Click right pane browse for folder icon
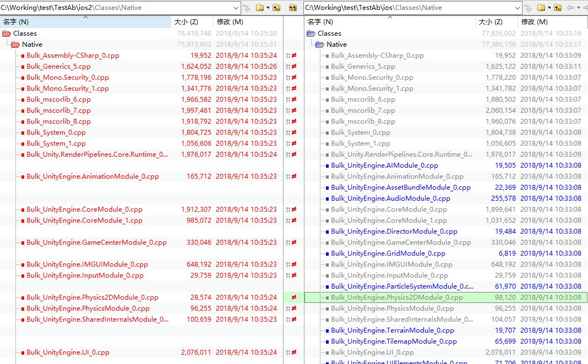 point(541,8)
